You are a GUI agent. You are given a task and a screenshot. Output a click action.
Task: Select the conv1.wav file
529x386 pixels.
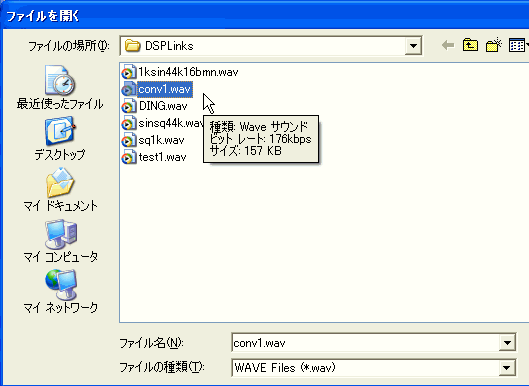pyautogui.click(x=157, y=89)
